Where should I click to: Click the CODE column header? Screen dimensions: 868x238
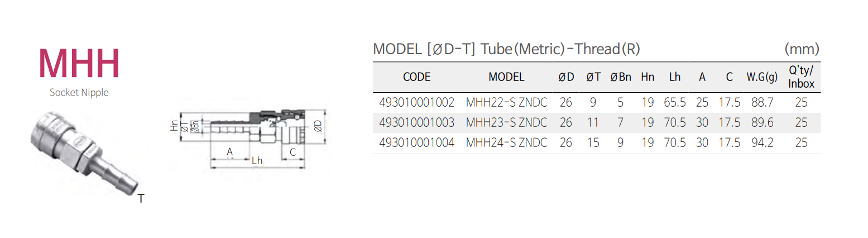point(416,77)
